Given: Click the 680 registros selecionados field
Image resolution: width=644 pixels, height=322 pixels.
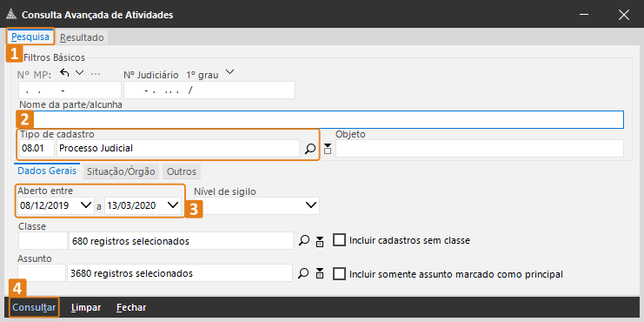Looking at the screenshot, I should pos(181,240).
